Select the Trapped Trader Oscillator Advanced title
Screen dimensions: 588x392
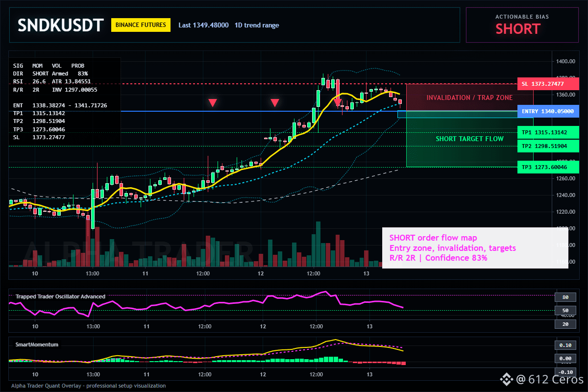(60, 296)
